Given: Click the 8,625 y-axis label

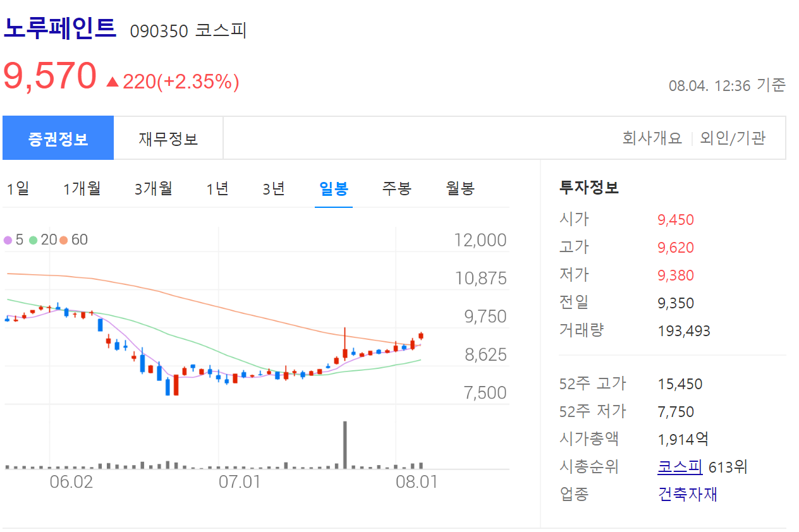Looking at the screenshot, I should (x=485, y=355).
